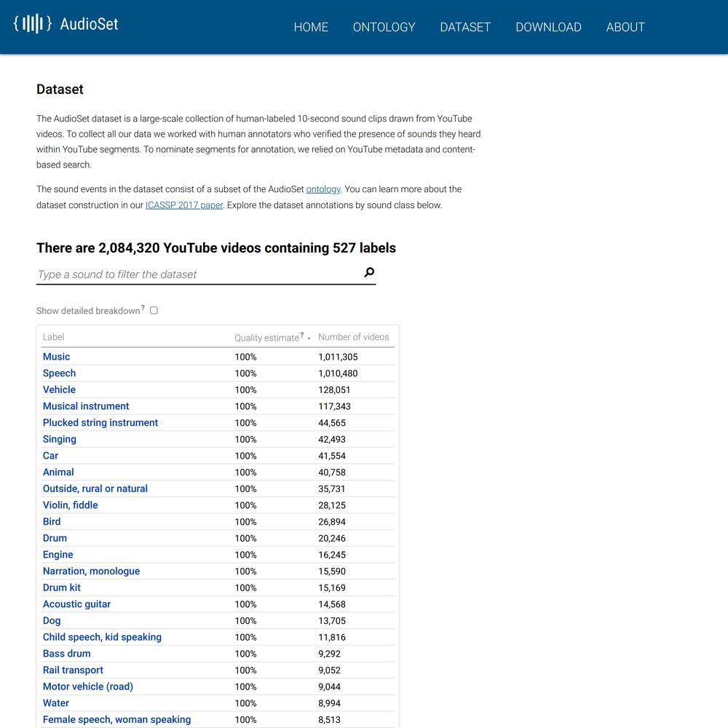Open the Violin, fiddle label

pyautogui.click(x=70, y=505)
